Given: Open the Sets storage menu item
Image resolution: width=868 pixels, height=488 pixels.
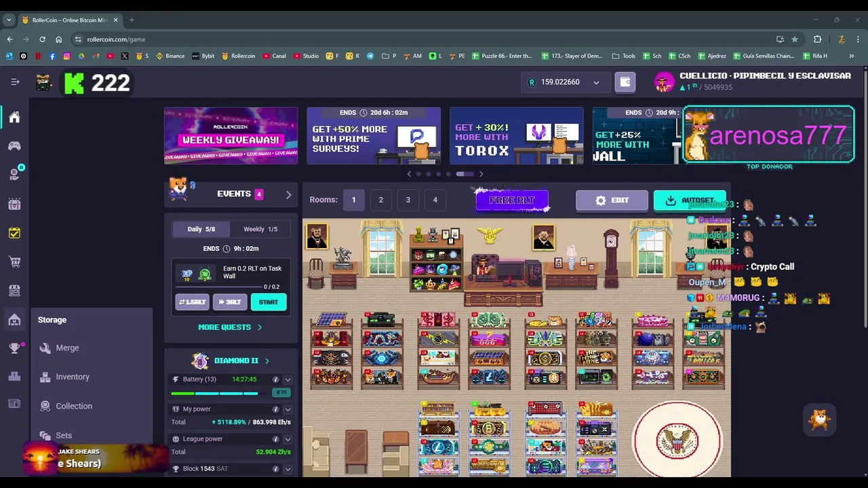Looking at the screenshot, I should coord(64,435).
